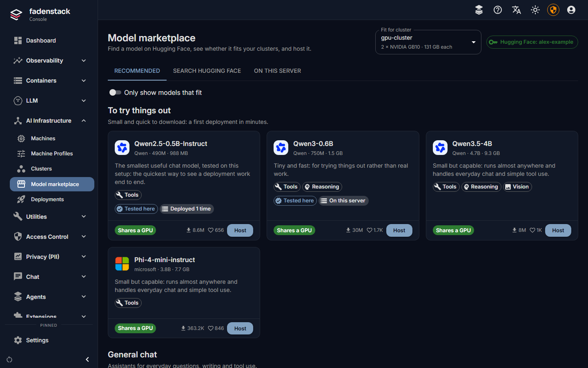Expand the Privacy (PII) chevron
This screenshot has height=368, width=588.
(84, 257)
